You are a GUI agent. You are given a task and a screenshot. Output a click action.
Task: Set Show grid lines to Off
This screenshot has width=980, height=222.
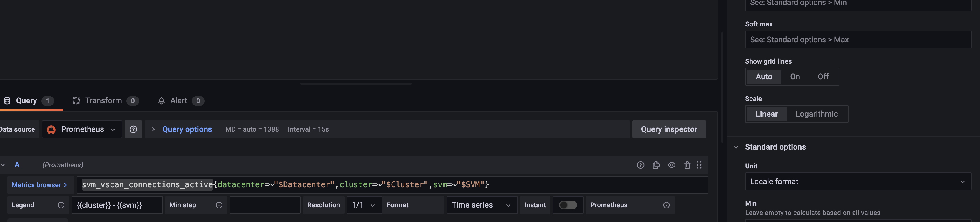pos(823,77)
